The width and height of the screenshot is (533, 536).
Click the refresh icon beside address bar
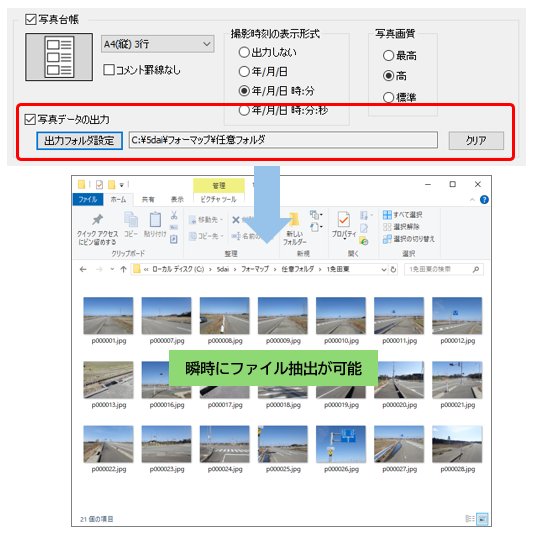(393, 269)
